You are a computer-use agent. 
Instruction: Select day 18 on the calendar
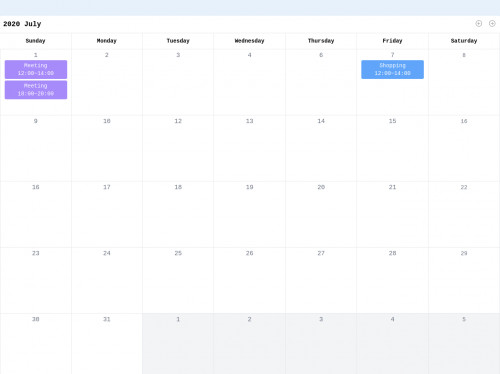pyautogui.click(x=178, y=214)
